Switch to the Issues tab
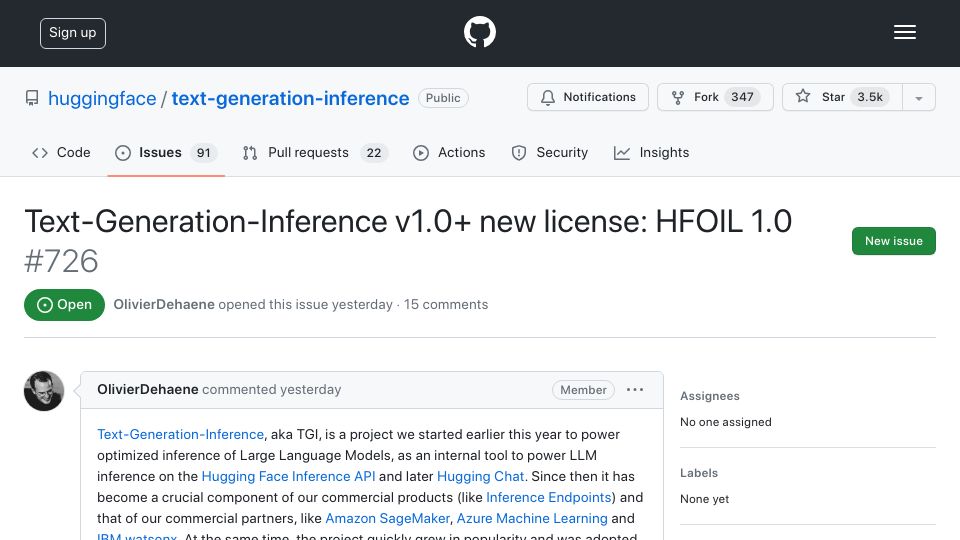The width and height of the screenshot is (960, 540). point(166,152)
